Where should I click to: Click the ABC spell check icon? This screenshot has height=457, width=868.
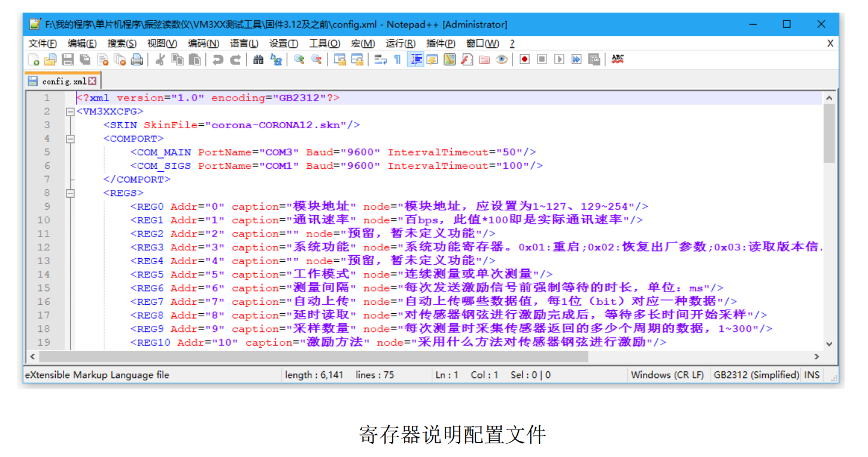pos(618,59)
